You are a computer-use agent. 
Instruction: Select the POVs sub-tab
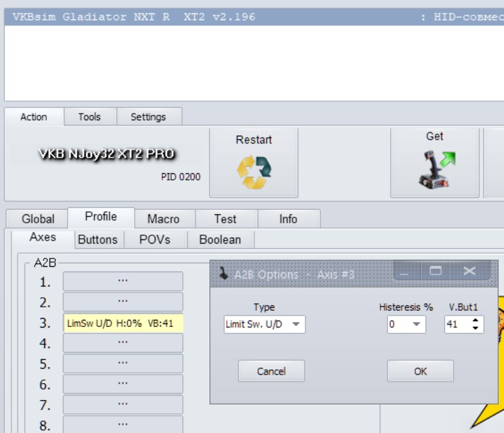155,239
